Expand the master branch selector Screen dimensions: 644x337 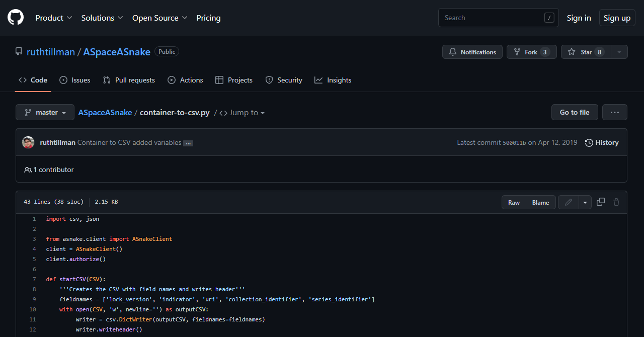[45, 112]
